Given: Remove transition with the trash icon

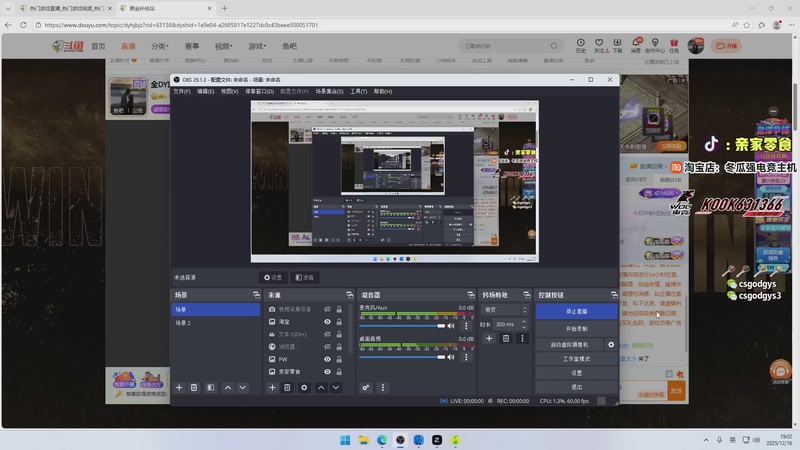Looking at the screenshot, I should click(x=506, y=338).
